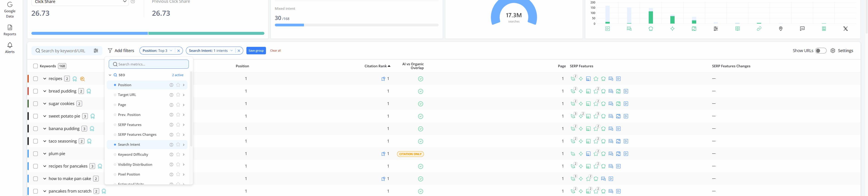Image resolution: width=868 pixels, height=196 pixels.
Task: Click the Save group button
Action: point(256,50)
